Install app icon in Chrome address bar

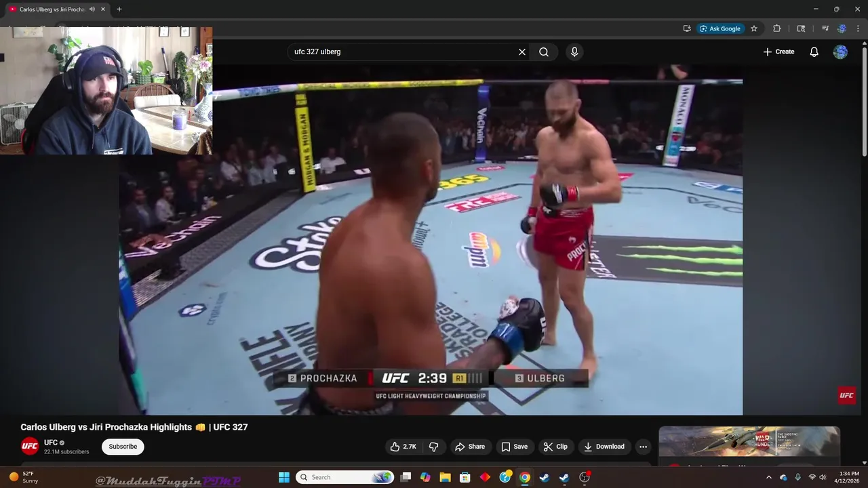687,28
